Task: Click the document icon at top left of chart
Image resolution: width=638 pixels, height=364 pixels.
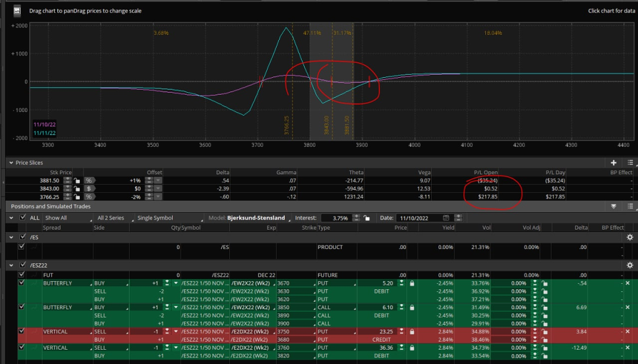Action: click(17, 10)
